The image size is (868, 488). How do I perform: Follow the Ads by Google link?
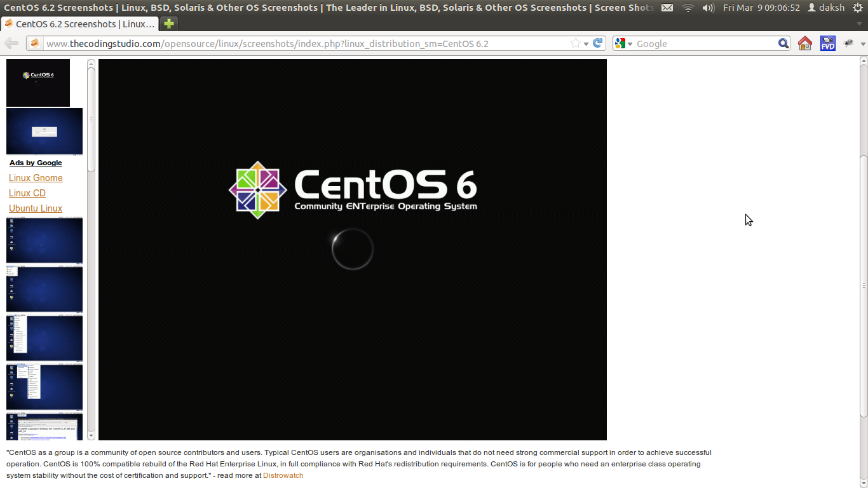(36, 163)
